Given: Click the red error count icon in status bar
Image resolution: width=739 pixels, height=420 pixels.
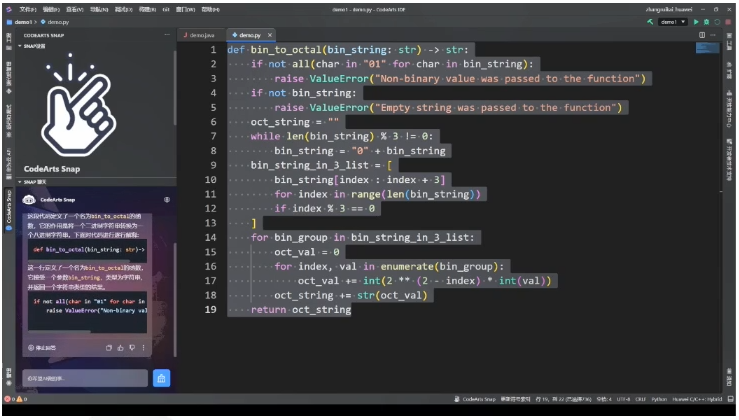Looking at the screenshot, I should click(x=7, y=399).
